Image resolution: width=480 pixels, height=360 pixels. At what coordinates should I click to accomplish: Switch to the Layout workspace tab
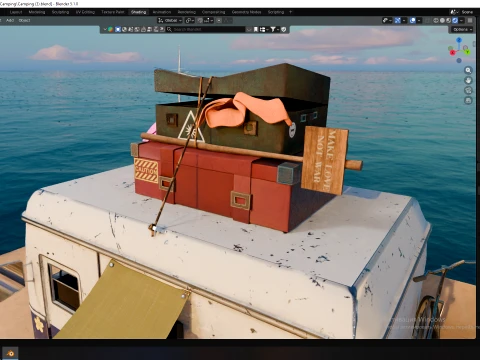16,12
